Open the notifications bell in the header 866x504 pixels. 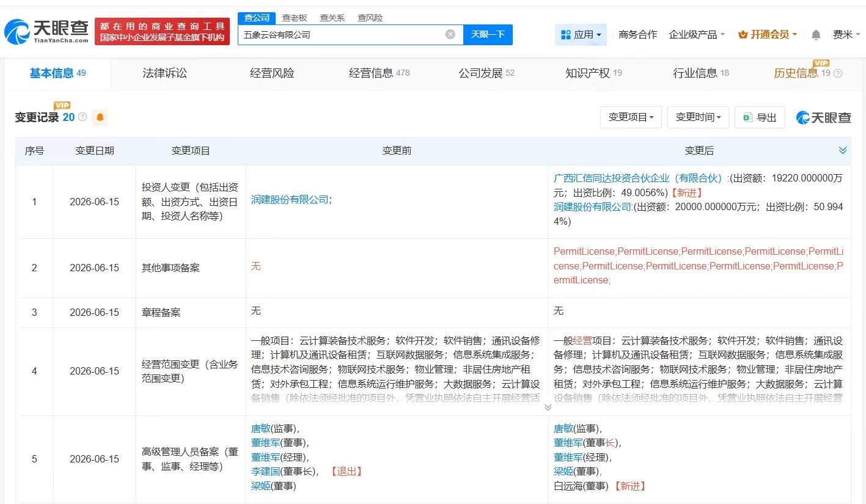[816, 35]
